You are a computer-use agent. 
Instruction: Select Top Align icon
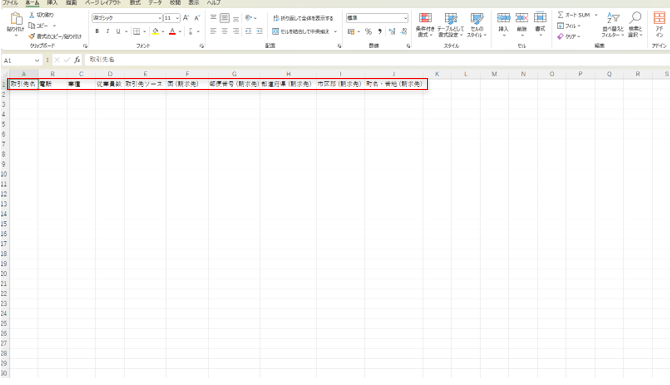tap(213, 18)
